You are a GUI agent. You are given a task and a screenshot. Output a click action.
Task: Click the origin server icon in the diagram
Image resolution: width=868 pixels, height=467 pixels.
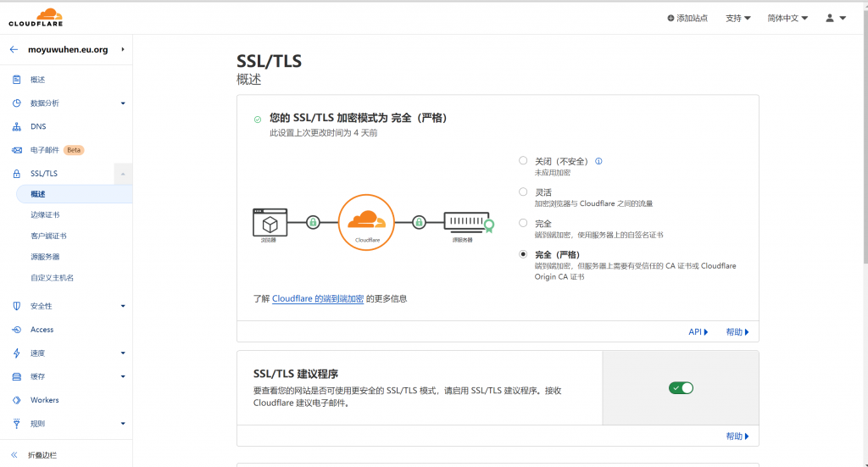click(x=468, y=222)
